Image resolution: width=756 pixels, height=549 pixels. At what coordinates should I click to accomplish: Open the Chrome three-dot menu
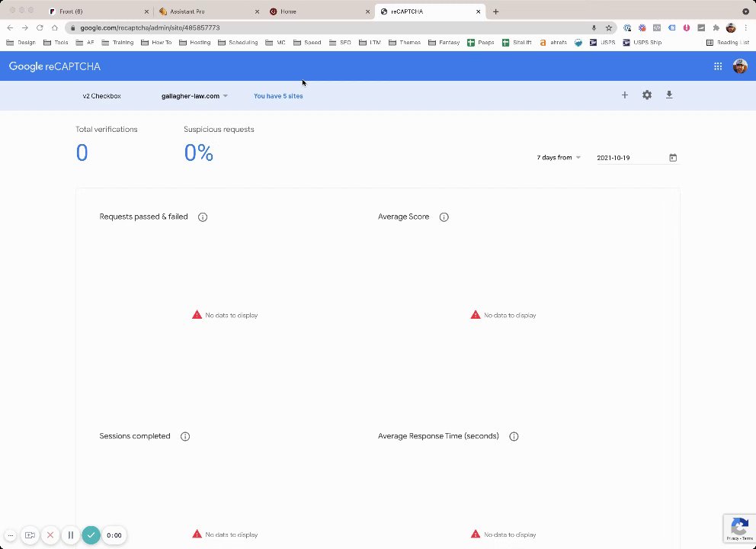pyautogui.click(x=746, y=28)
